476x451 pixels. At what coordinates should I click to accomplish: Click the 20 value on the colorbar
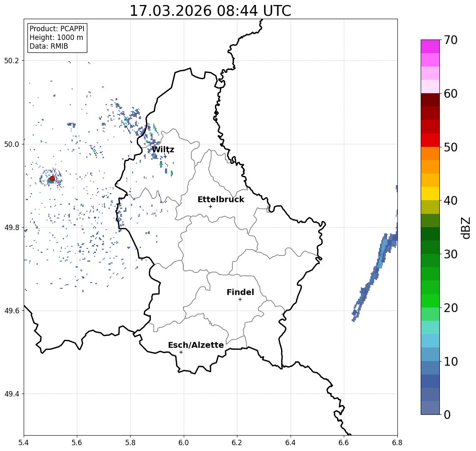click(451, 307)
